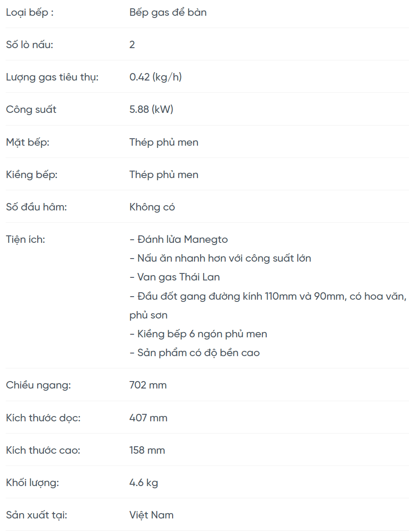Image resolution: width=409 pixels, height=532 pixels.
Task: Click the "Kiềng bếp:" label
Action: pyautogui.click(x=32, y=175)
